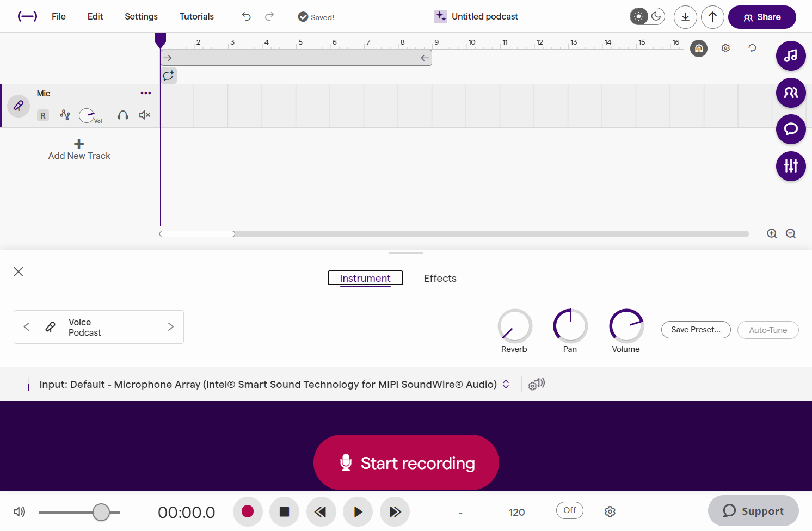Viewport: 812px width, 531px height.
Task: Mute the master volume speaker
Action: tap(19, 511)
